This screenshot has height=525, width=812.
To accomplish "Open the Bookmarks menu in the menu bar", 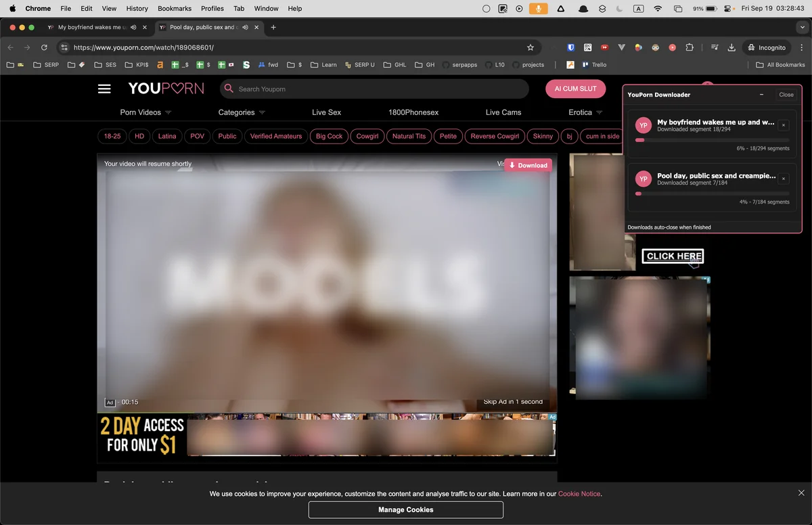I will click(x=174, y=8).
